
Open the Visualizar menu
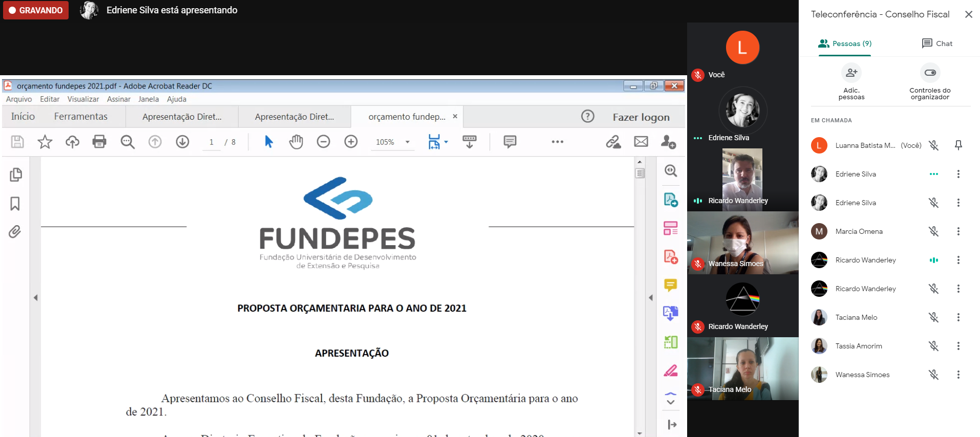point(83,99)
